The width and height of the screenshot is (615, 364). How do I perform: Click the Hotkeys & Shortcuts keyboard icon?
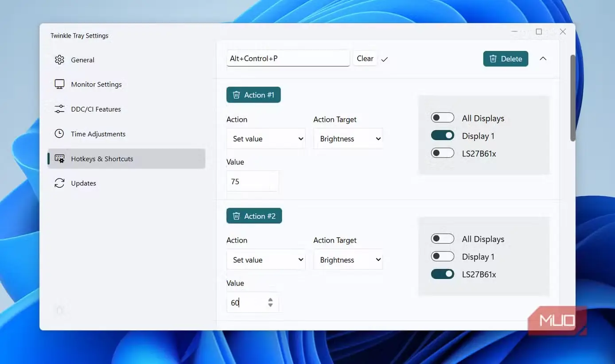(x=59, y=159)
